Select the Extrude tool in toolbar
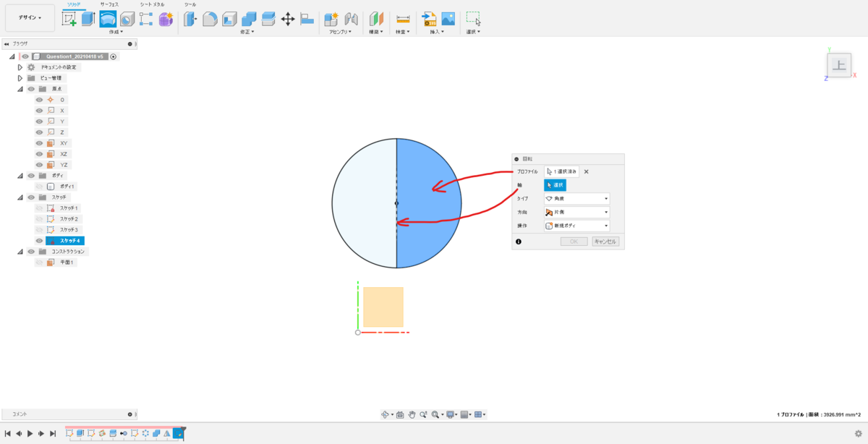 coord(88,19)
